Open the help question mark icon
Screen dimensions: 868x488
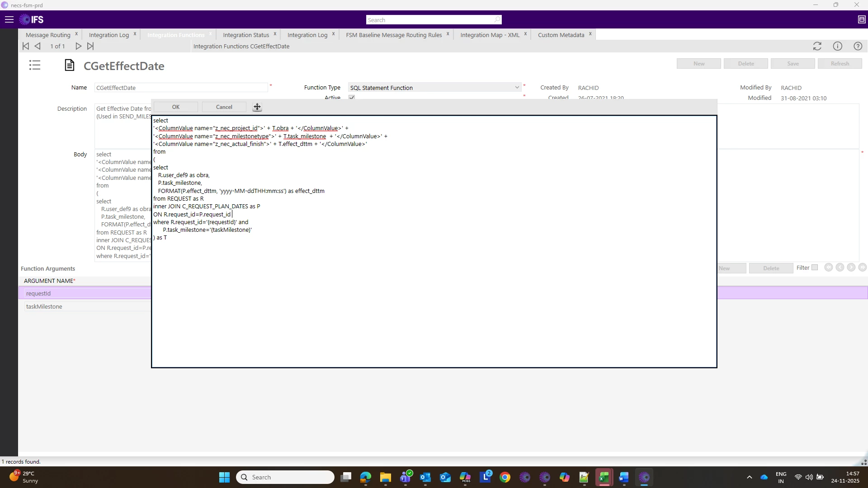coord(858,46)
